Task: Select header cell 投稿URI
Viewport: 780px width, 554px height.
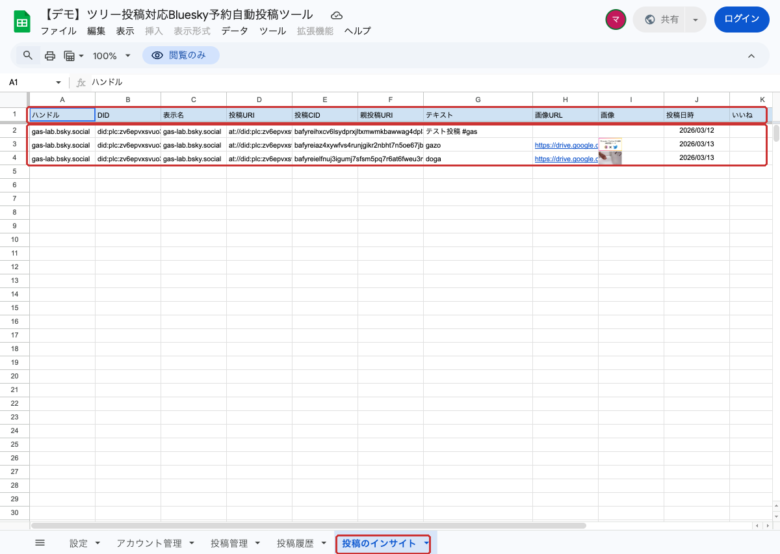Action: click(x=259, y=115)
